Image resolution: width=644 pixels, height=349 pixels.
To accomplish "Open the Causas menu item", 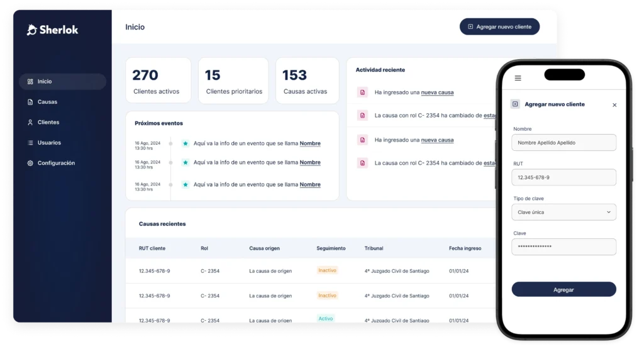I will pyautogui.click(x=47, y=102).
